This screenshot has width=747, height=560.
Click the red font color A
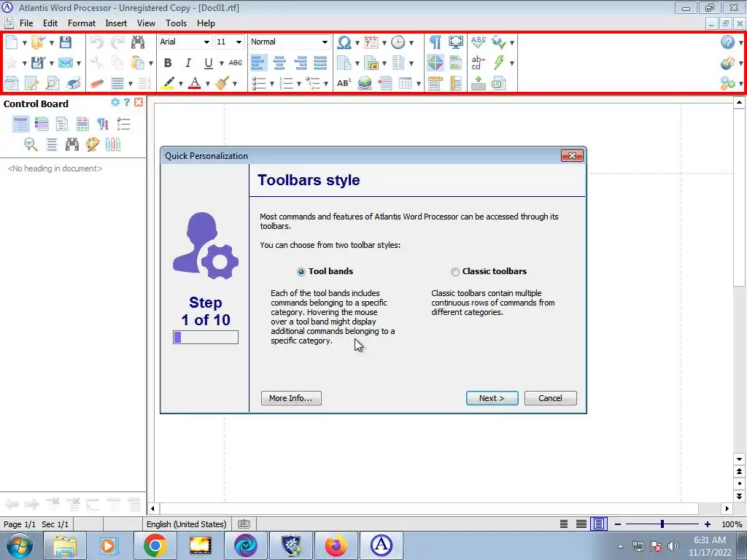194,83
